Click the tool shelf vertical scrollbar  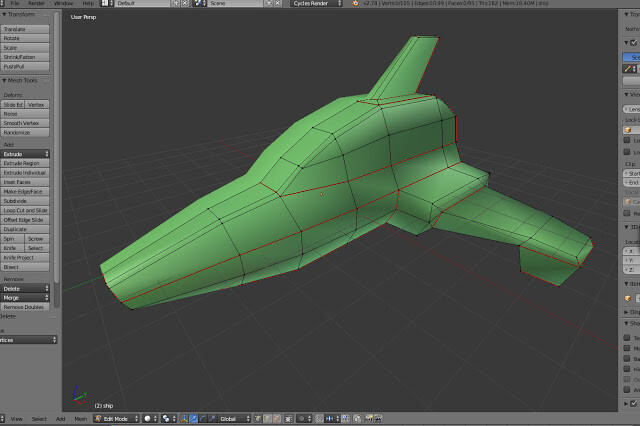tap(57, 147)
